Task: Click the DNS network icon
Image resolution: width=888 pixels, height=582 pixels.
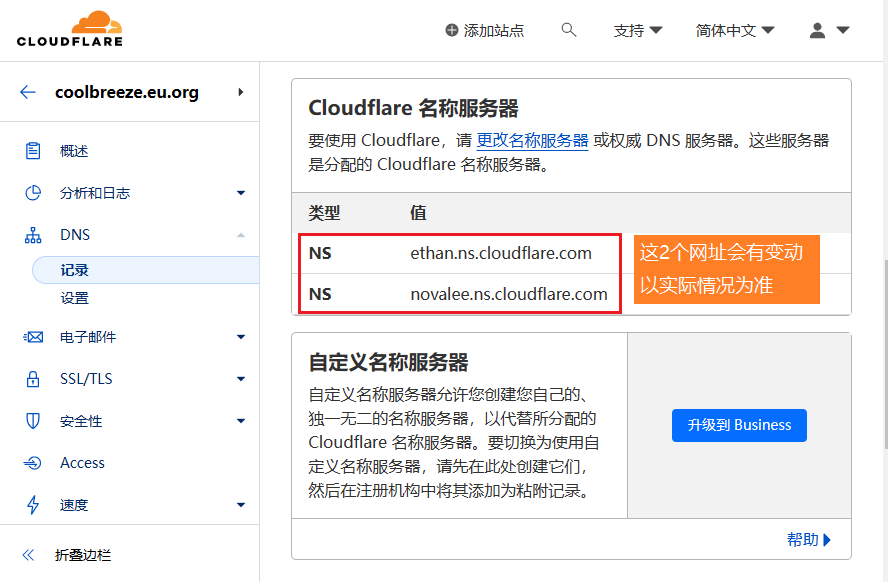Action: coord(33,235)
